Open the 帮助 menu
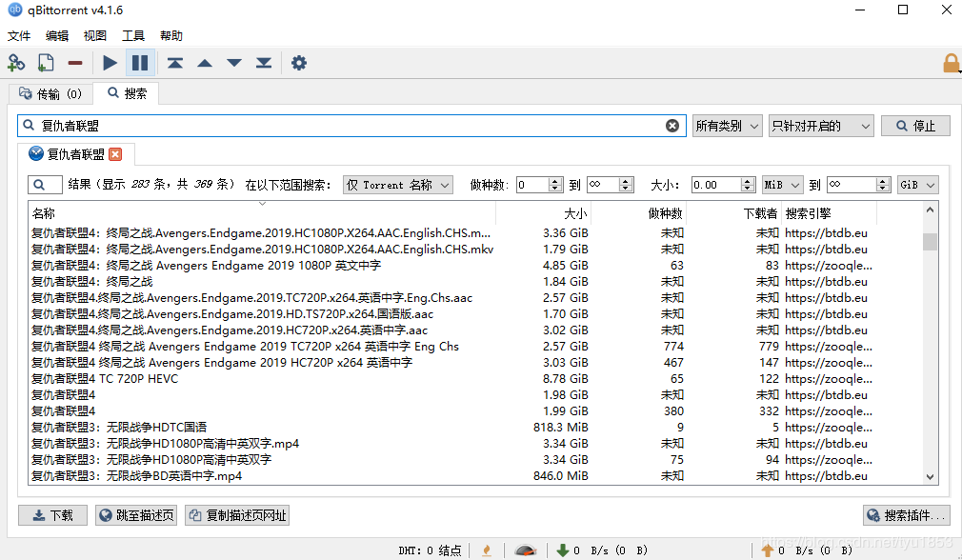The height and width of the screenshot is (560, 962). [171, 35]
